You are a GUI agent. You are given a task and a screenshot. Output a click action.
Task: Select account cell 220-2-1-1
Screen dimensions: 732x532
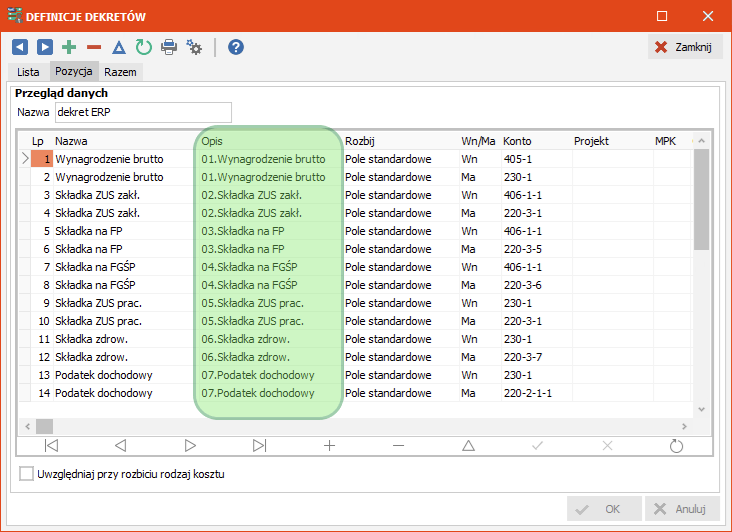tap(537, 393)
